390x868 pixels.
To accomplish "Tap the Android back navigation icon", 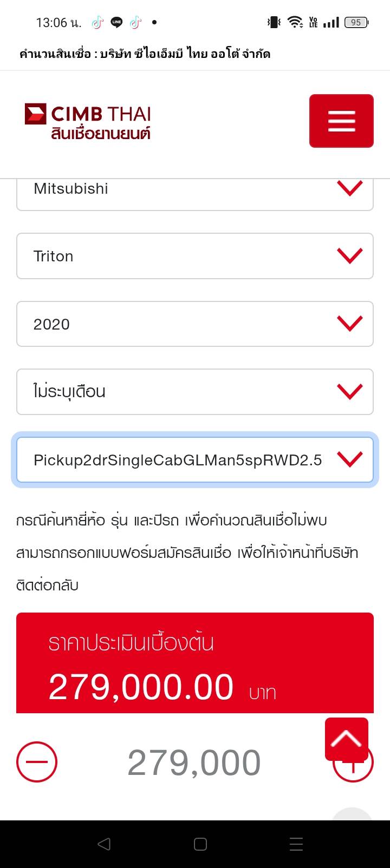I will click(104, 844).
